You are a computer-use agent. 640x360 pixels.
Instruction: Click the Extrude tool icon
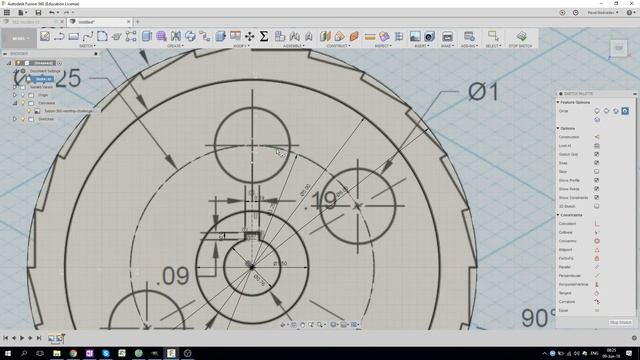point(147,36)
